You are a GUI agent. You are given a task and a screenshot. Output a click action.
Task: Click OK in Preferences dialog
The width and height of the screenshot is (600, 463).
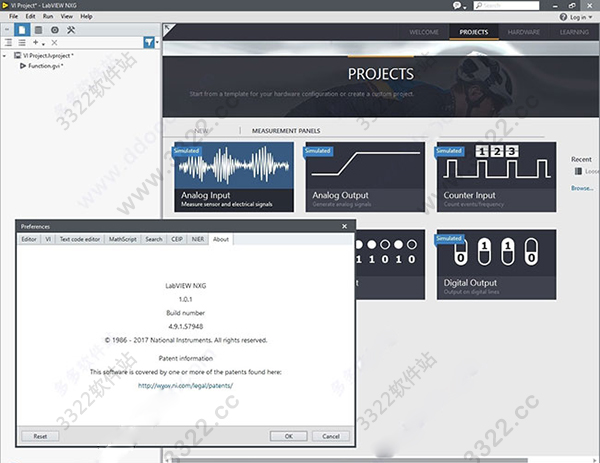tap(289, 436)
